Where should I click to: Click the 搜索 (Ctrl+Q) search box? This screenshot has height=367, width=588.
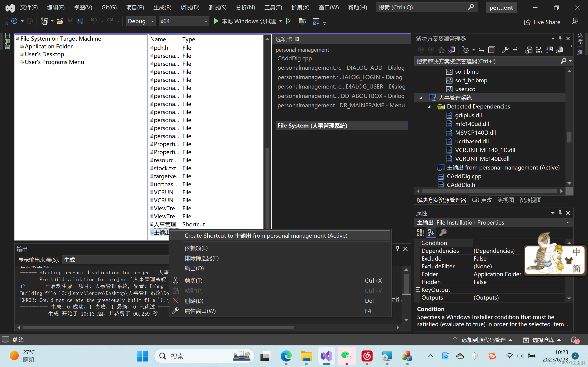425,7
